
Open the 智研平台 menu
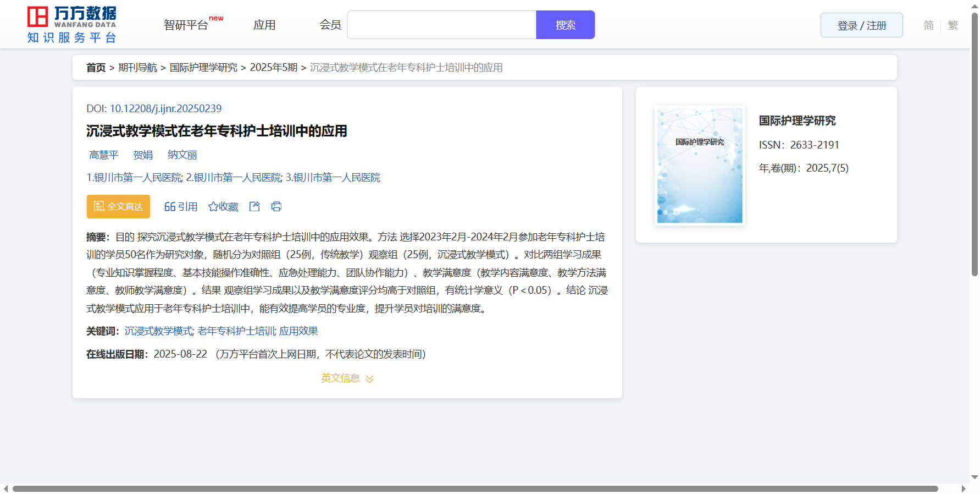click(186, 25)
